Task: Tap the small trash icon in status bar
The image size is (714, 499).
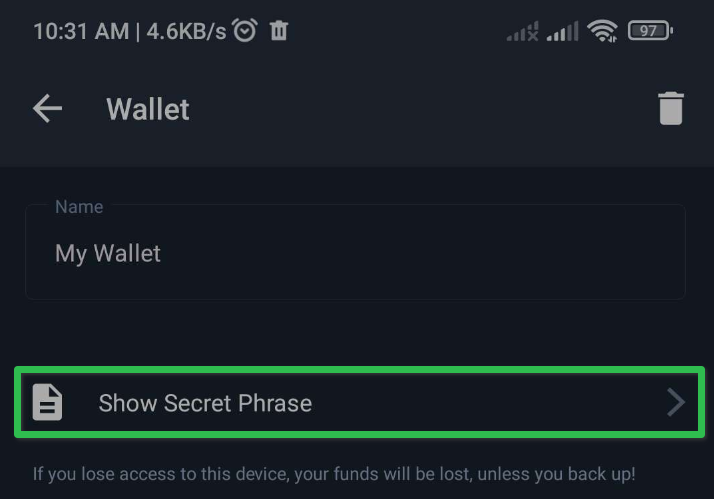Action: [x=279, y=31]
